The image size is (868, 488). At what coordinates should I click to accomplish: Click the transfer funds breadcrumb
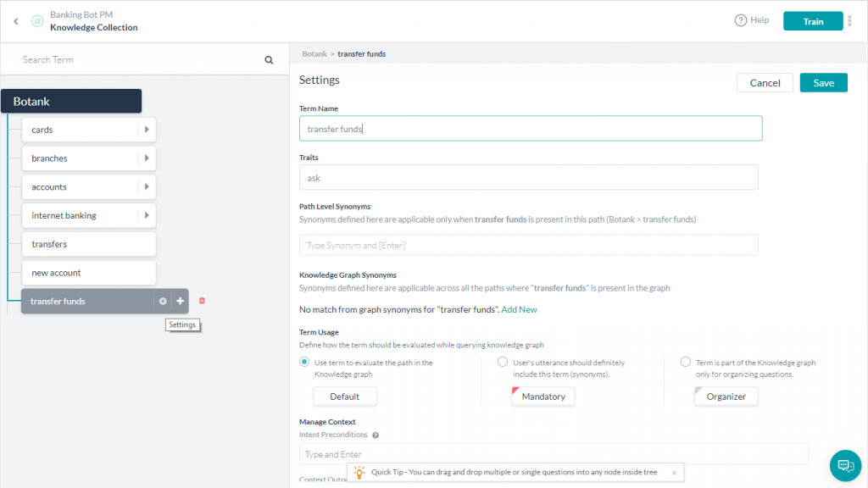[x=361, y=52]
